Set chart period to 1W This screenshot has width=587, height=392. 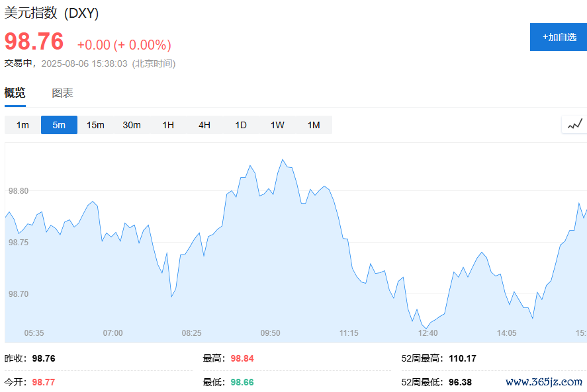coord(277,125)
